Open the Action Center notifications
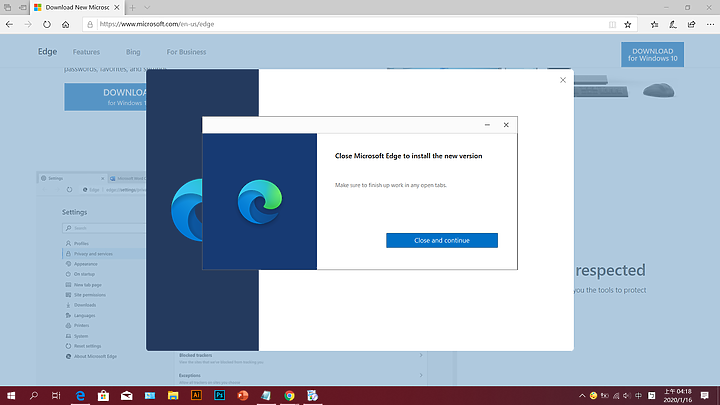The height and width of the screenshot is (405, 720). [x=705, y=395]
